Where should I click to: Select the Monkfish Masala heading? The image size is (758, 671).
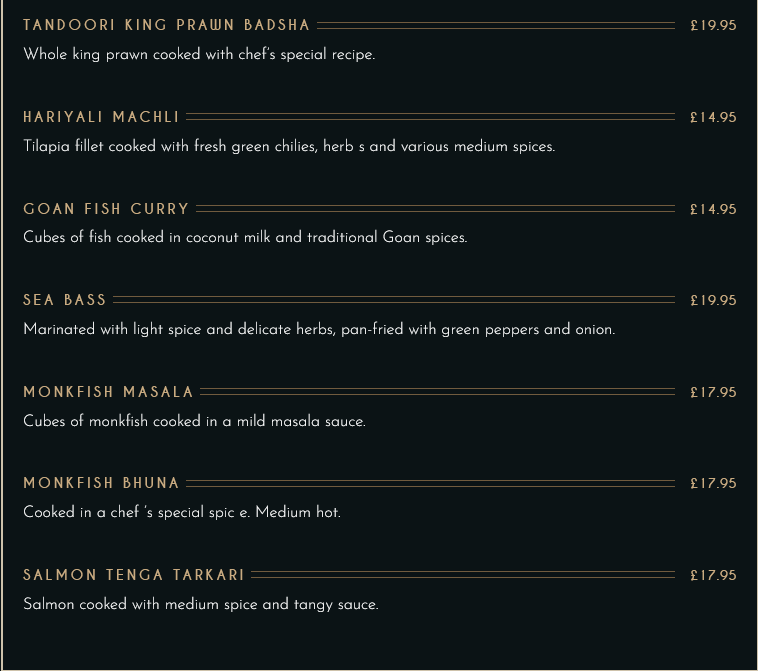click(108, 392)
